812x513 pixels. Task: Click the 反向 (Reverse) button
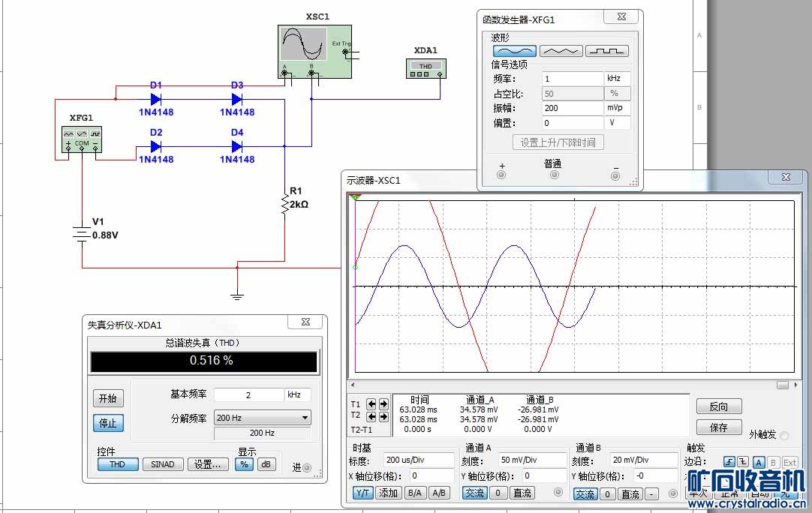(x=718, y=406)
